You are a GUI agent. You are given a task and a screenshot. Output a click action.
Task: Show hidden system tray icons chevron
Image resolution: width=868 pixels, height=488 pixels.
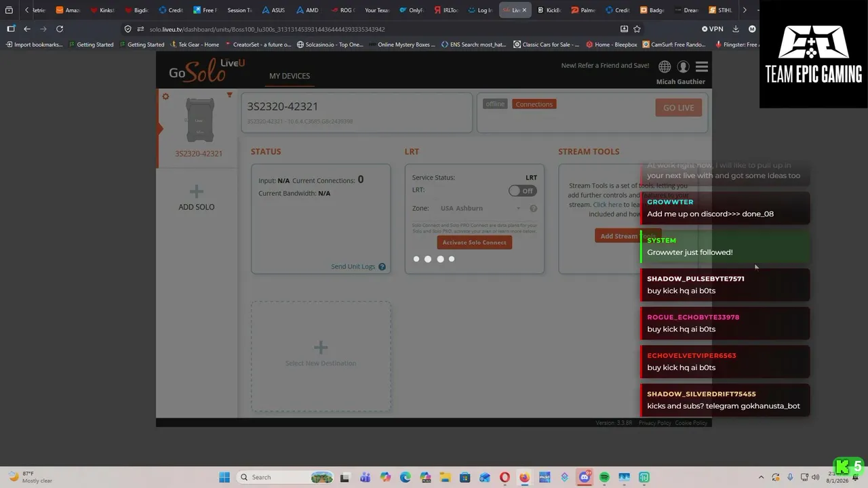point(761,477)
